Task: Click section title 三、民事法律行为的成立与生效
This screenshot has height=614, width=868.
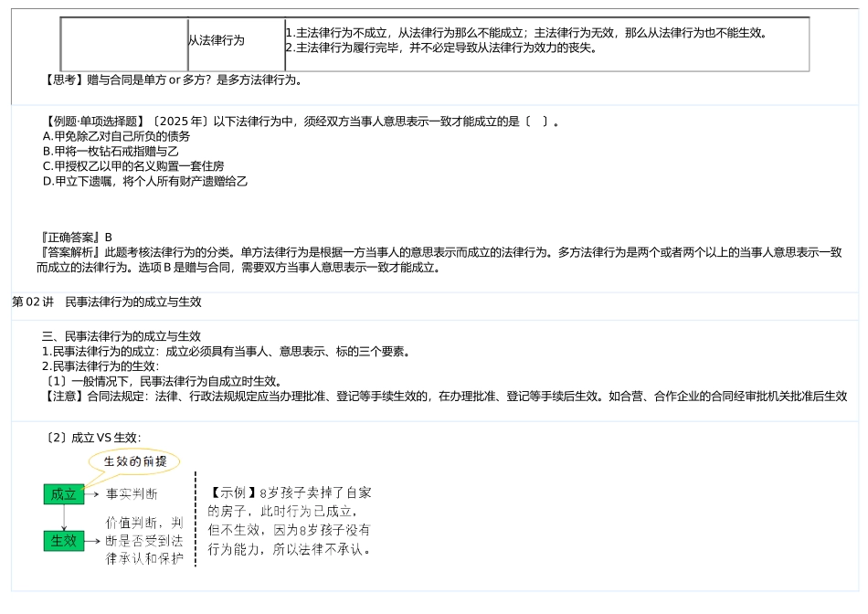Action: (x=122, y=336)
